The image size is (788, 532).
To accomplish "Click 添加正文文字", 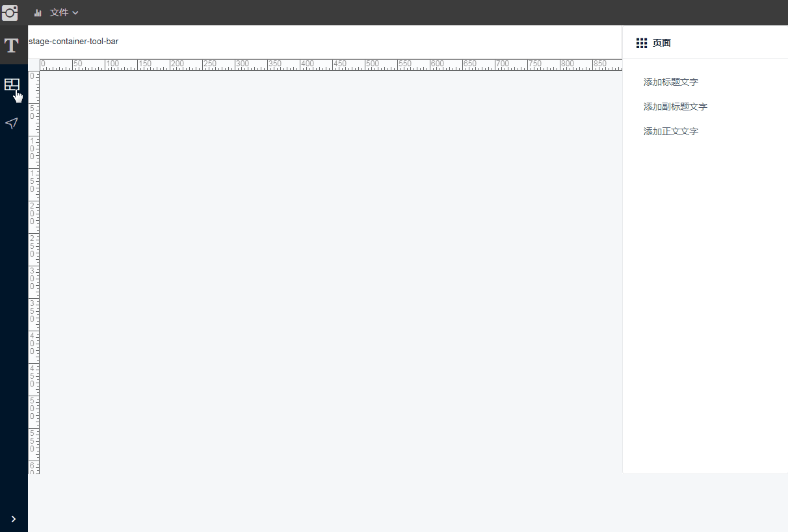I will tap(671, 131).
